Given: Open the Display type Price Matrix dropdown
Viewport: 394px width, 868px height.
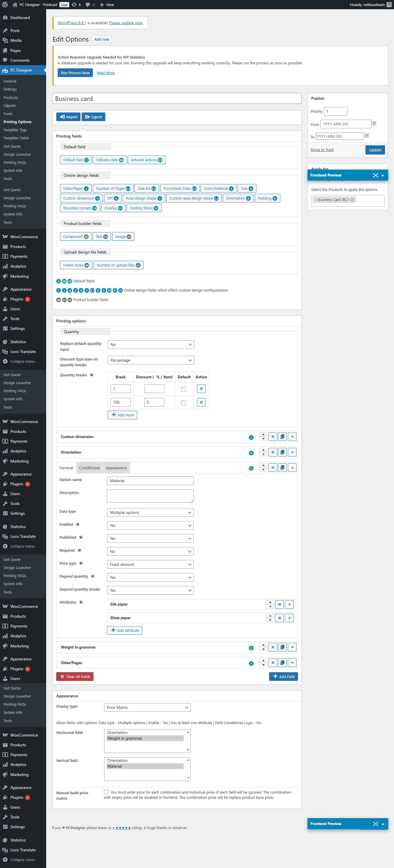Looking at the screenshot, I should coord(147,707).
